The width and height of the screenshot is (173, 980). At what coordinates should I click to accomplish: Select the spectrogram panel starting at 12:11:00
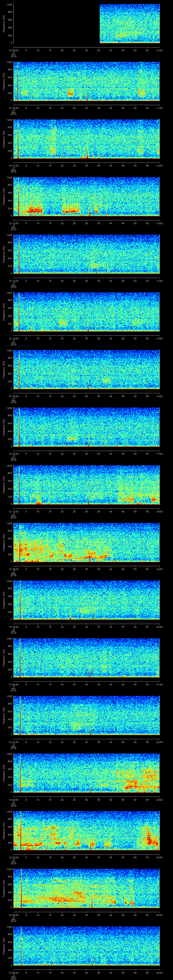[87, 139]
